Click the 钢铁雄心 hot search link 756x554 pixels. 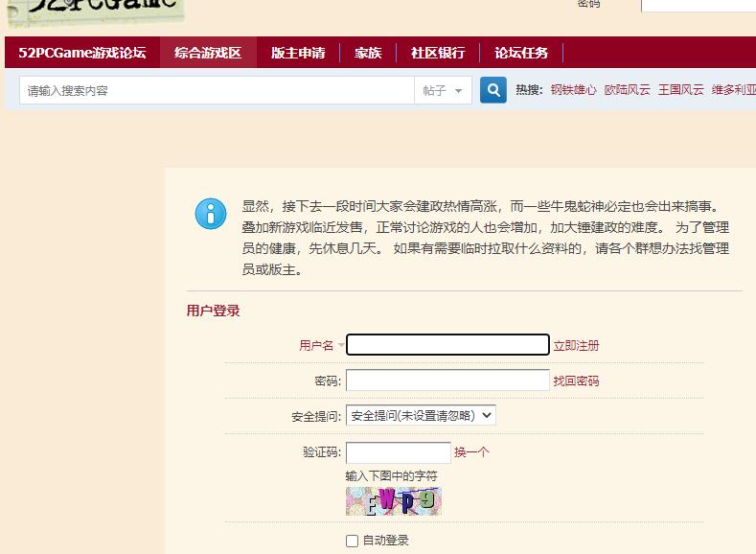[x=573, y=90]
